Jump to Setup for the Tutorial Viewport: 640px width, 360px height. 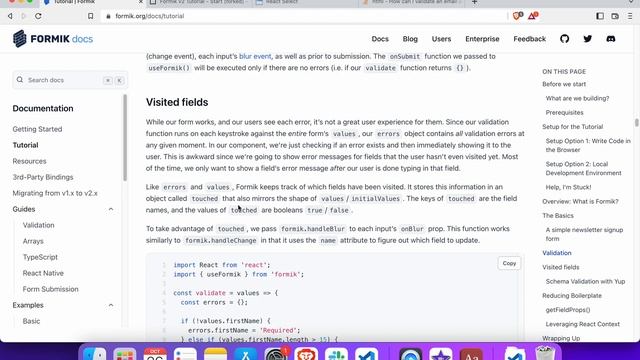point(572,127)
